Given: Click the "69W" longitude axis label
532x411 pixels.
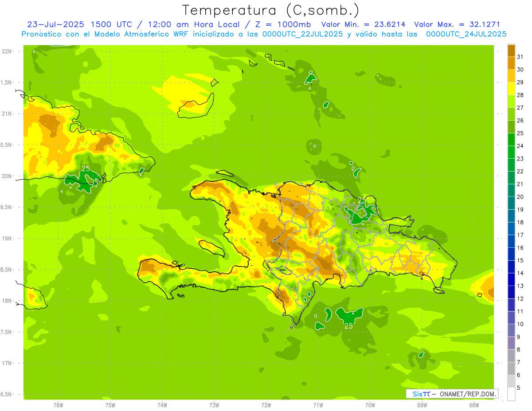Looking at the screenshot, I should point(422,405).
